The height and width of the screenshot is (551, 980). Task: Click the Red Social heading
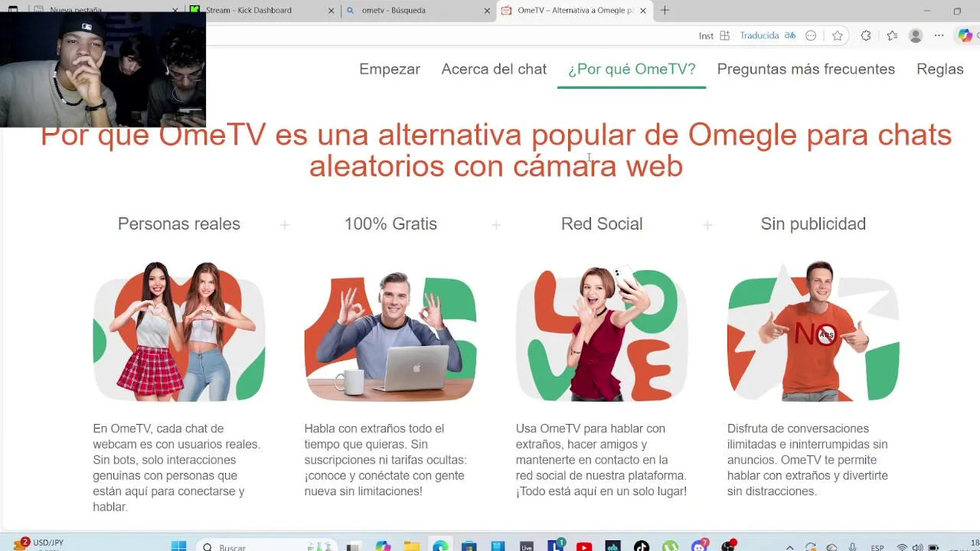602,223
